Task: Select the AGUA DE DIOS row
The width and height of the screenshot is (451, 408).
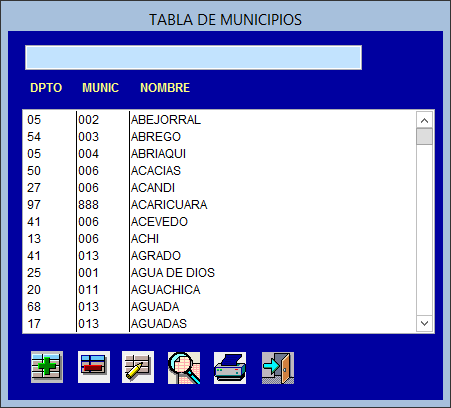Action: pyautogui.click(x=219, y=273)
